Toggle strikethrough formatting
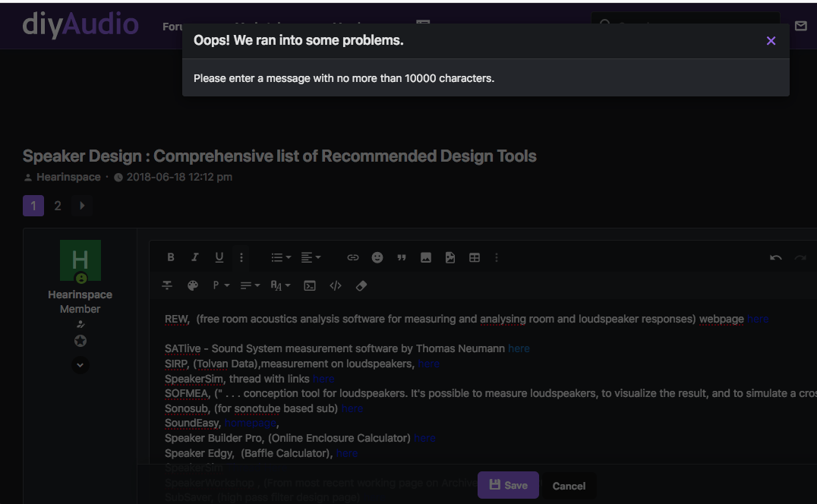Screen dimensions: 817x504 [x=167, y=285]
